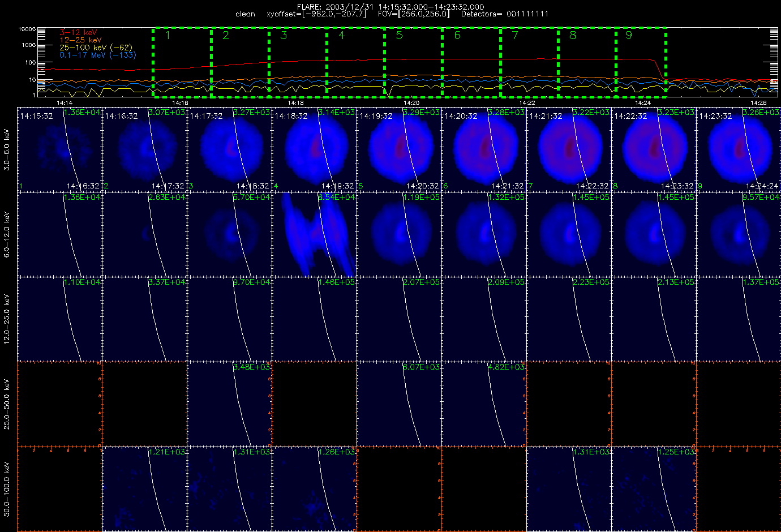Open the 12.0-25.0 keV panel labeled 1.10E+04

pyautogui.click(x=59, y=319)
